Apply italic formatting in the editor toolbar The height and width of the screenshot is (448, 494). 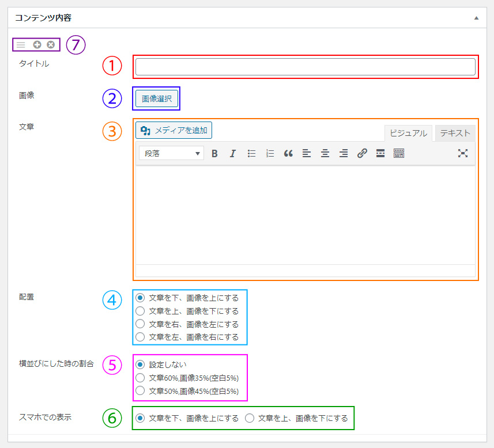click(x=232, y=153)
